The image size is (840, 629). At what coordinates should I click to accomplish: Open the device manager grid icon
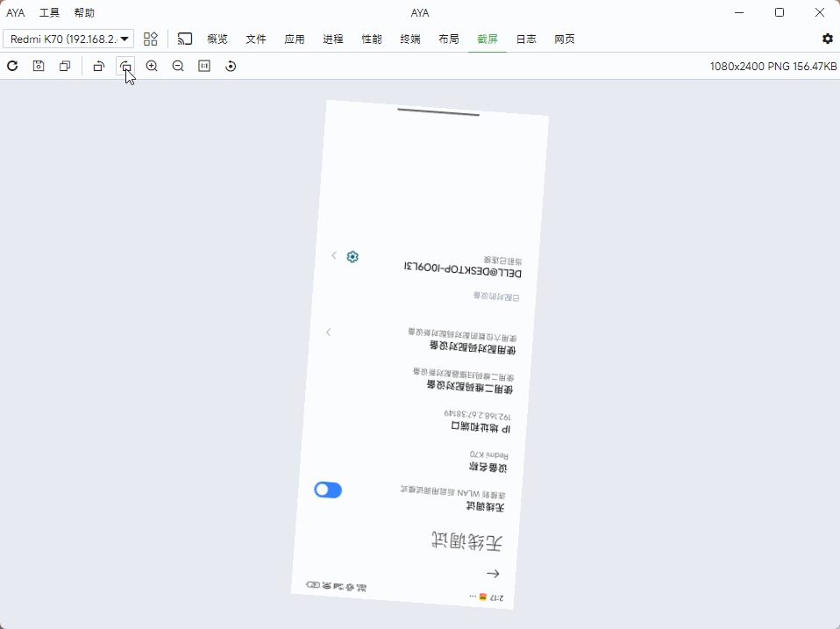[x=150, y=39]
